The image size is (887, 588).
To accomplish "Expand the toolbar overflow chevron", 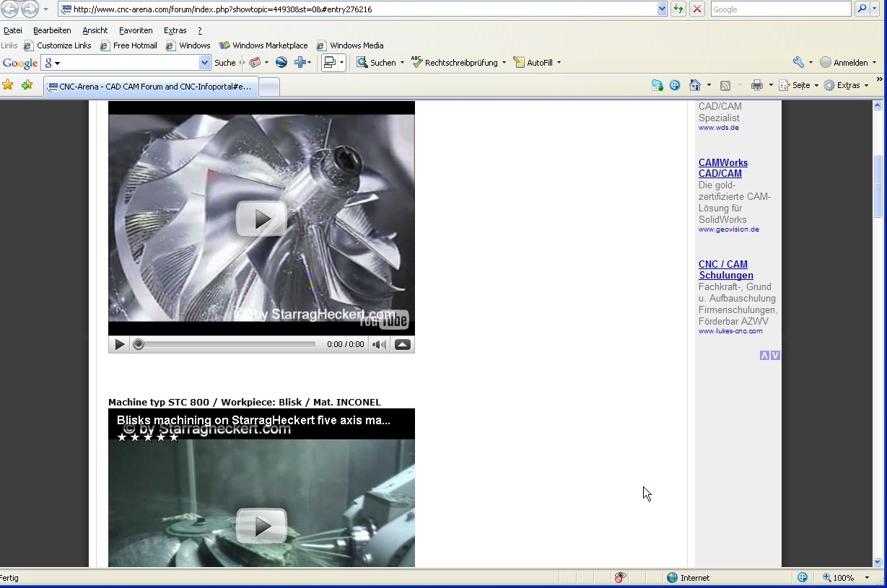I will [x=879, y=79].
